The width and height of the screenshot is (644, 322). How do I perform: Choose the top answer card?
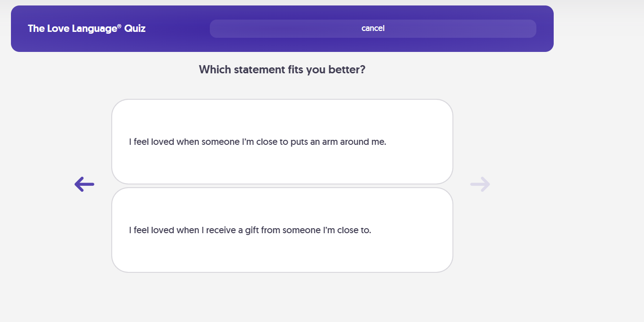pos(282,142)
